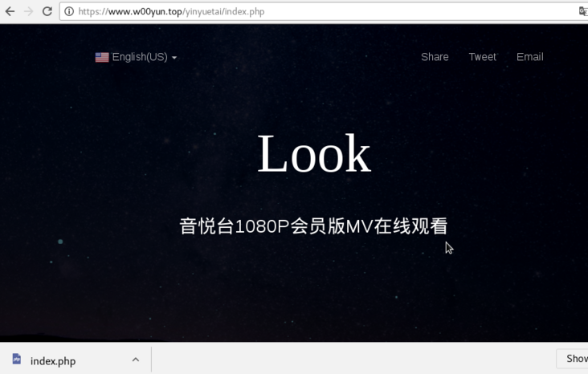Expand the index.php download options chevron
588x374 pixels.
click(136, 360)
